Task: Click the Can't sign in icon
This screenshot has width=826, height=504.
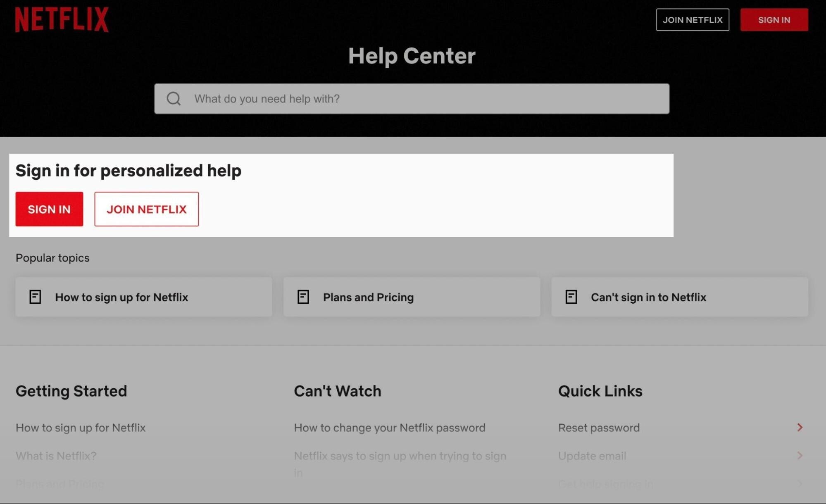Action: 571,296
